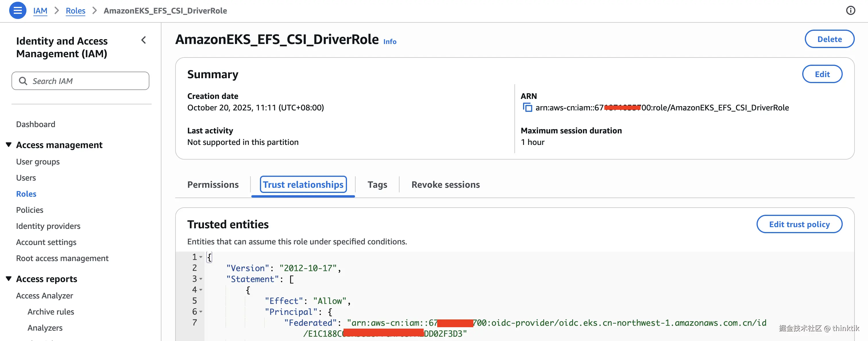Viewport: 868px width, 341px height.
Task: Open Policies in the sidebar
Action: (30, 210)
